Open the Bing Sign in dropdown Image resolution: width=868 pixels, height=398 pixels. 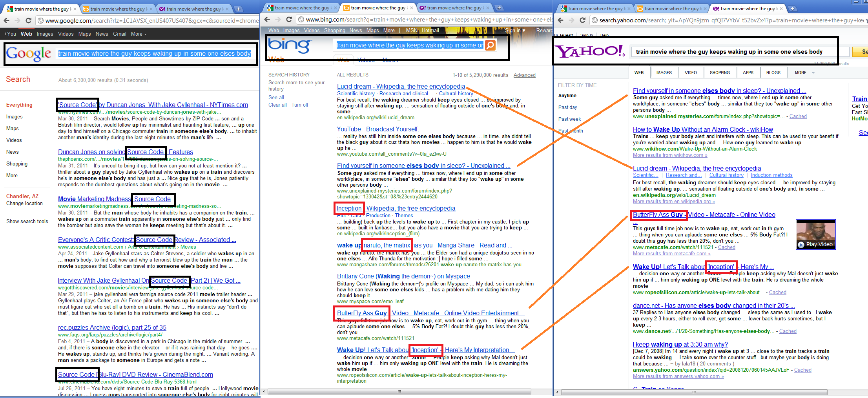click(515, 30)
